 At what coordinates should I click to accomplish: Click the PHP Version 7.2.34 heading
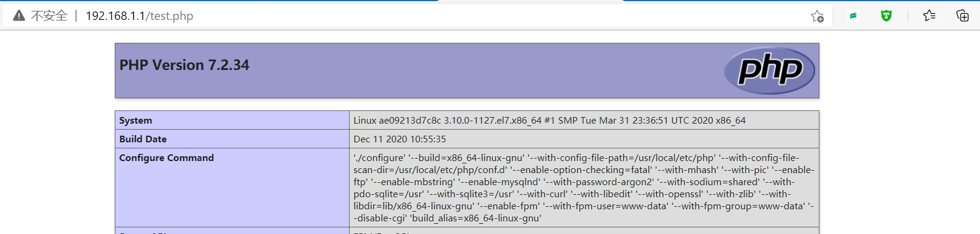tap(184, 65)
